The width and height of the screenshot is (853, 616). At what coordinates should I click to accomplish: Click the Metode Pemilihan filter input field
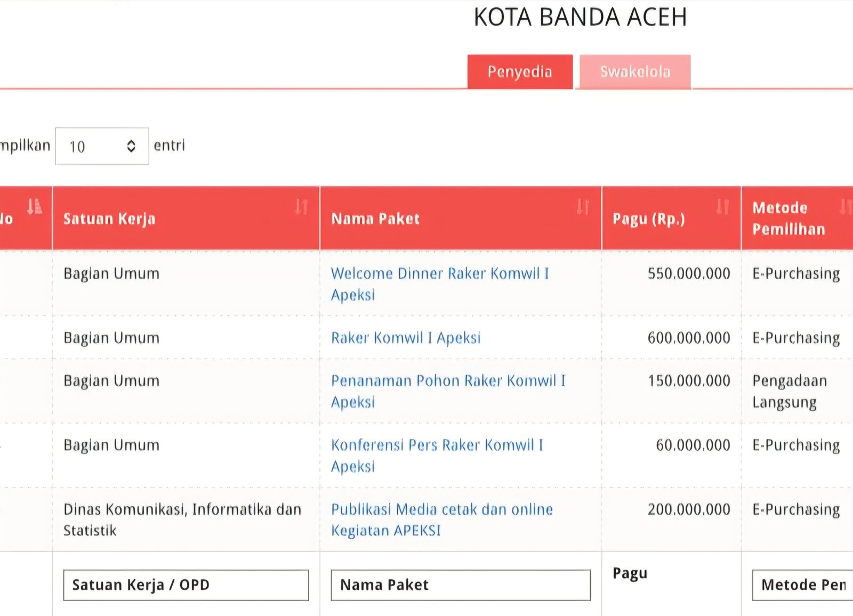pos(802,585)
